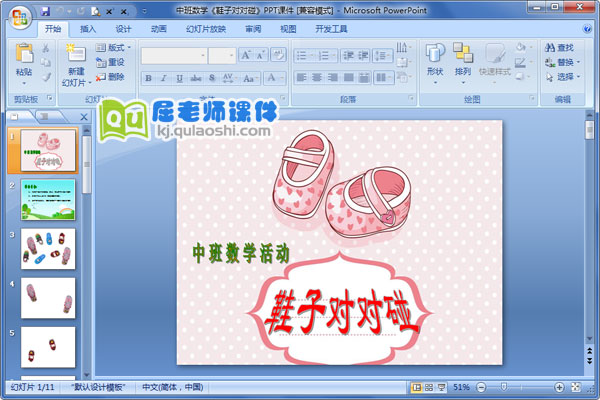Apply text shadow
The width and height of the screenshot is (600, 400).
(212, 78)
